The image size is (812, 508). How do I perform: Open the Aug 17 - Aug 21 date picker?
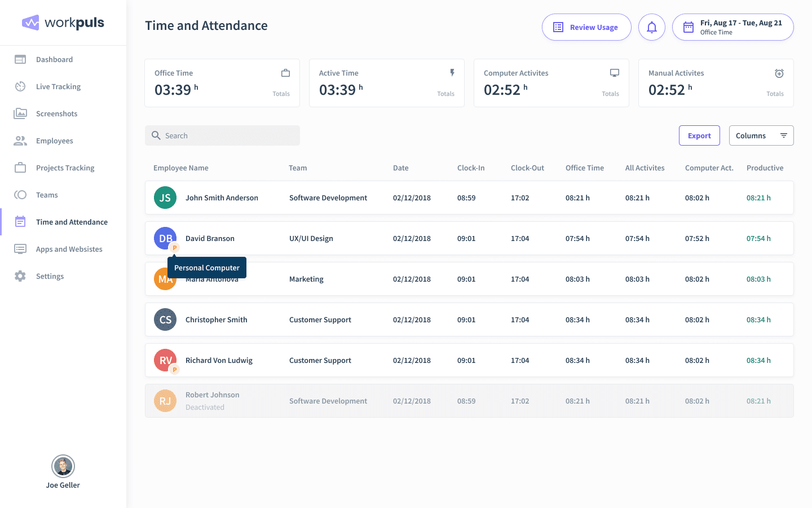[x=732, y=27]
